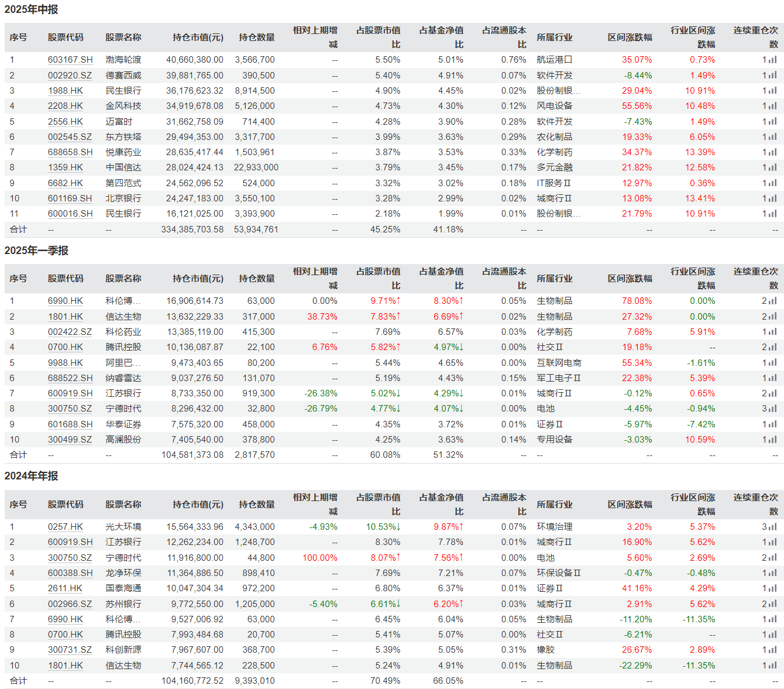Open 1801.HK link in 2024年年报 table
The image size is (784, 689).
tap(66, 666)
